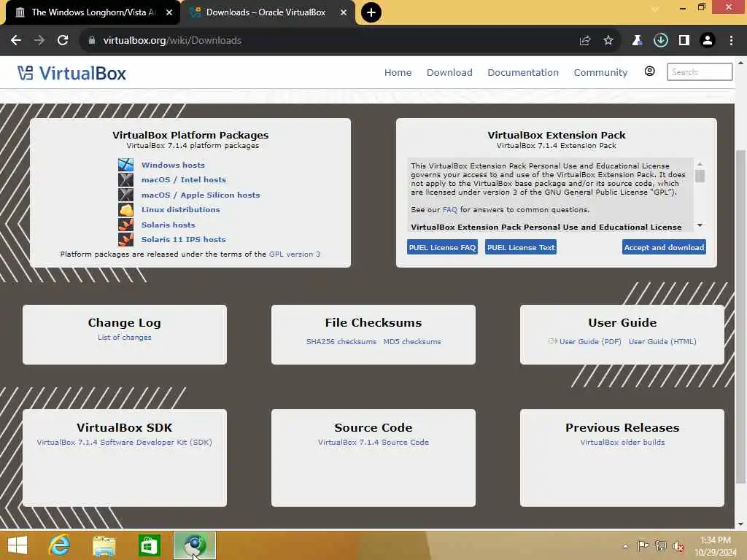Viewport: 747px width, 560px height.
Task: Open VirtualBox 7.1.4 Source Code link
Action: pyautogui.click(x=373, y=442)
